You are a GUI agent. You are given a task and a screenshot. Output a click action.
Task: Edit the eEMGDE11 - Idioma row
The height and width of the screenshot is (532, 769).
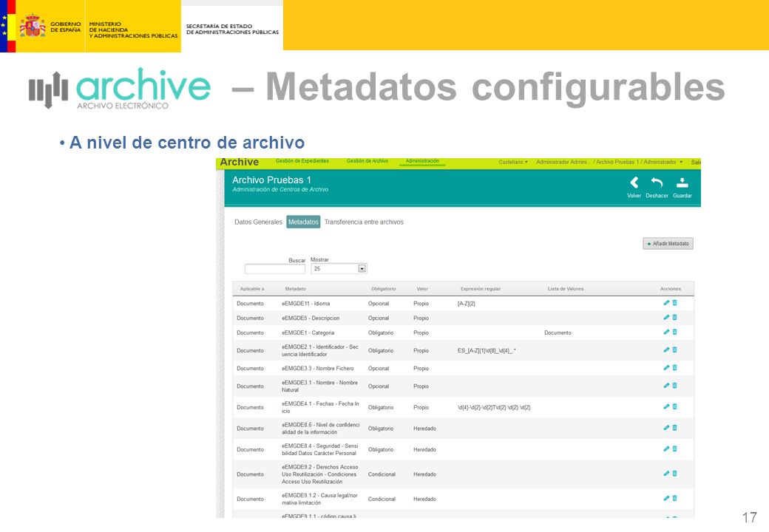pyautogui.click(x=666, y=303)
